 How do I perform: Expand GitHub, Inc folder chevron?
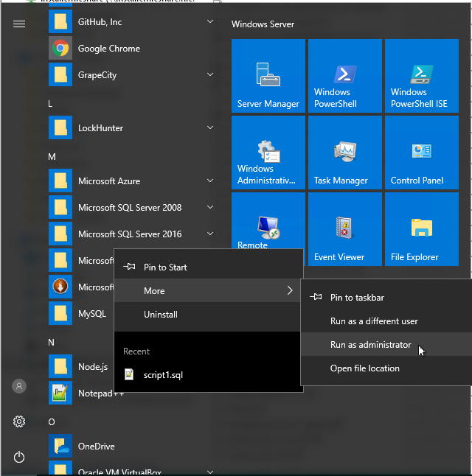pyautogui.click(x=210, y=21)
